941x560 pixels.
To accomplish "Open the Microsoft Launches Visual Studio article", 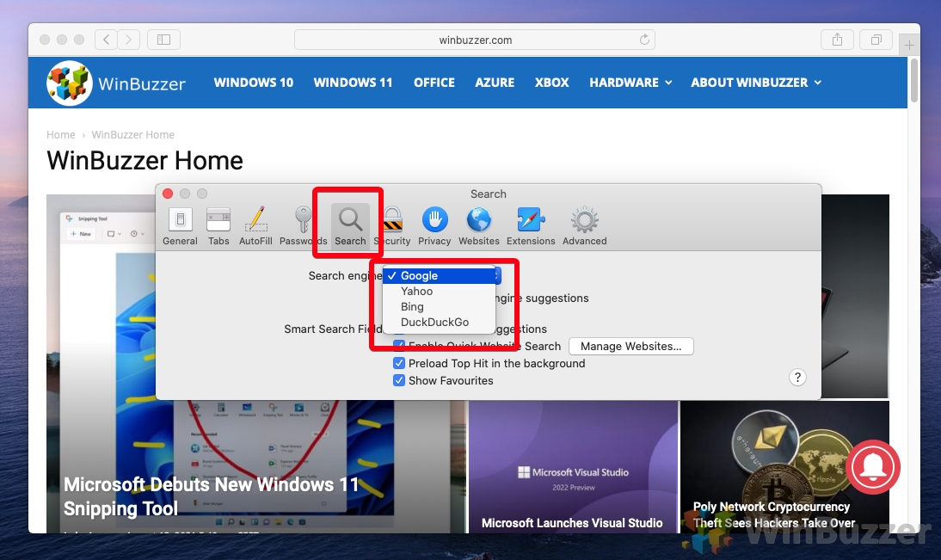I will tap(572, 523).
